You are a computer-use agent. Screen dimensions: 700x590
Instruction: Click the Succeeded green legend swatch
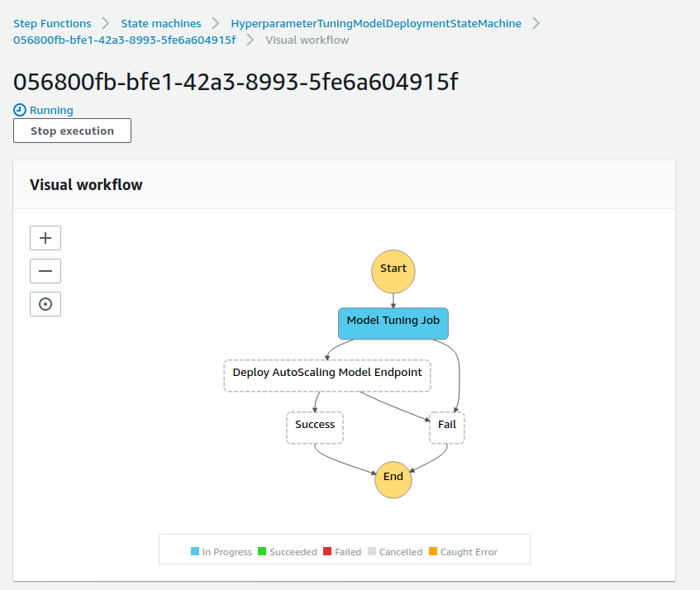pos(262,551)
